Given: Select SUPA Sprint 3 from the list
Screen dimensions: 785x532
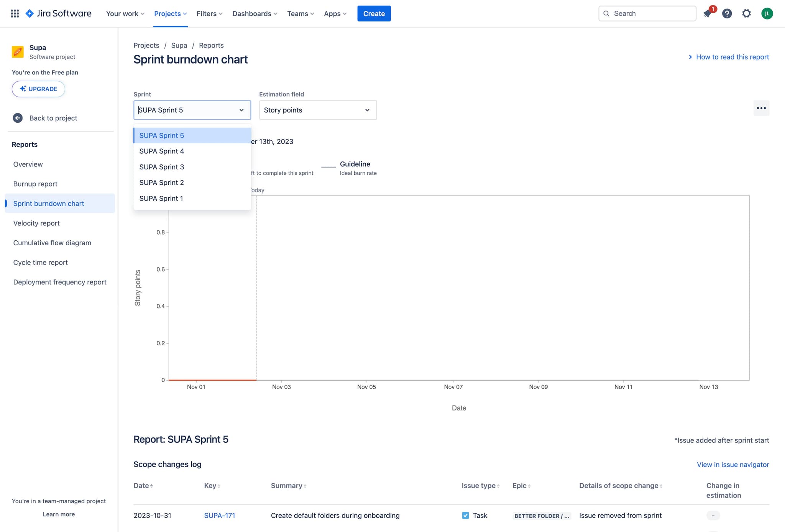Looking at the screenshot, I should tap(161, 167).
